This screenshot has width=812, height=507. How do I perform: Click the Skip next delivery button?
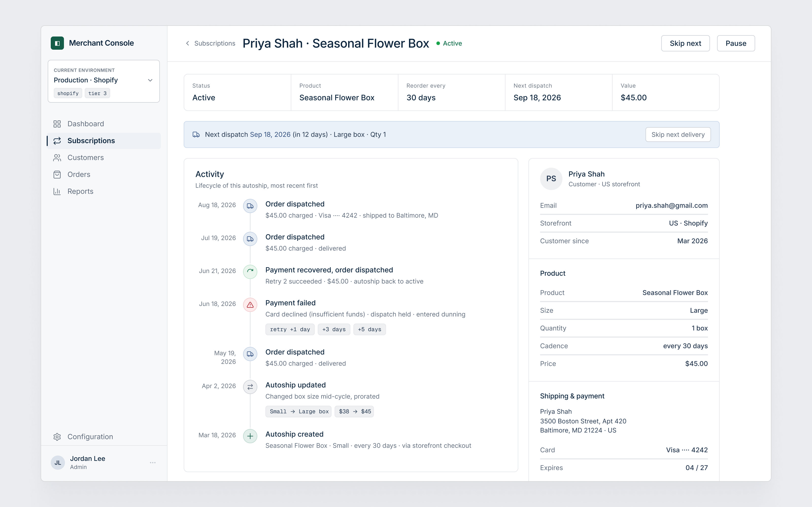pyautogui.click(x=678, y=134)
